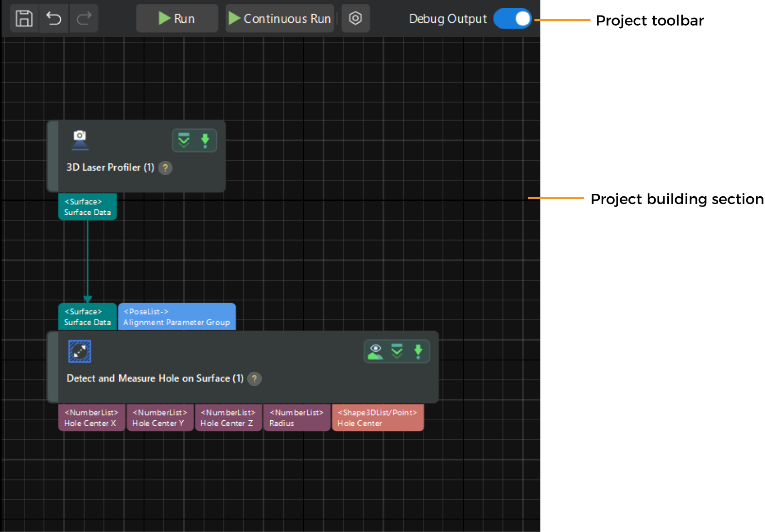Undo the last action
Image resolution: width=765 pixels, height=532 pixels.
point(54,18)
